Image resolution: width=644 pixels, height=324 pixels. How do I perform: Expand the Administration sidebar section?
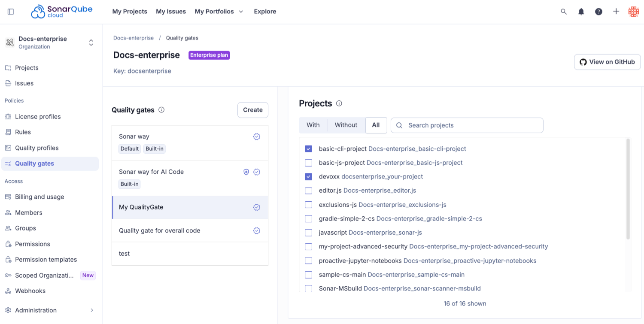51,310
